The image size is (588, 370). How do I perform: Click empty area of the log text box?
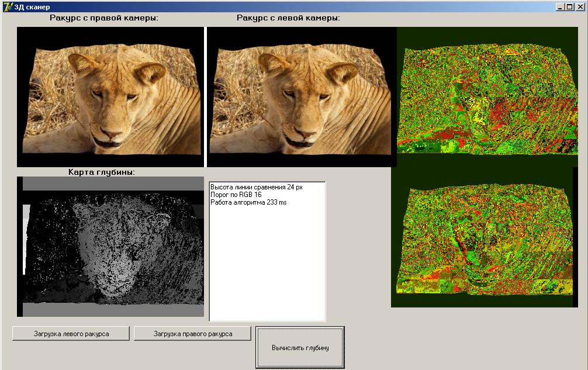coord(267,269)
